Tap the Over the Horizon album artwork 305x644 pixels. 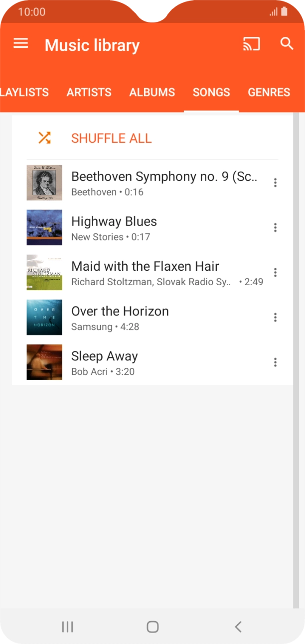pyautogui.click(x=44, y=317)
